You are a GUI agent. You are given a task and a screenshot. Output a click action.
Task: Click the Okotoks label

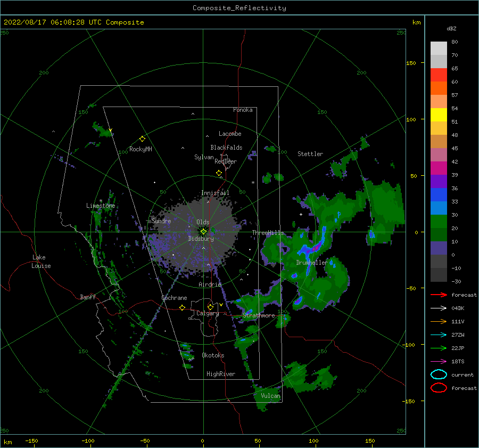(213, 355)
